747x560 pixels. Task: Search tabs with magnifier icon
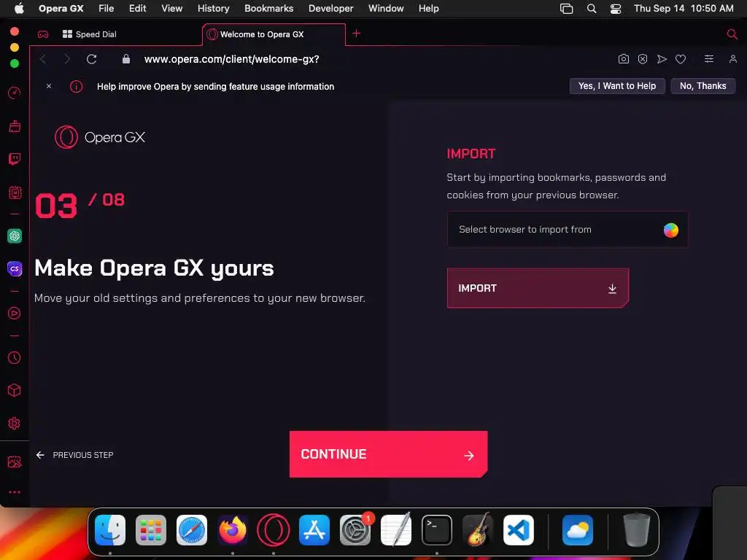pos(732,34)
